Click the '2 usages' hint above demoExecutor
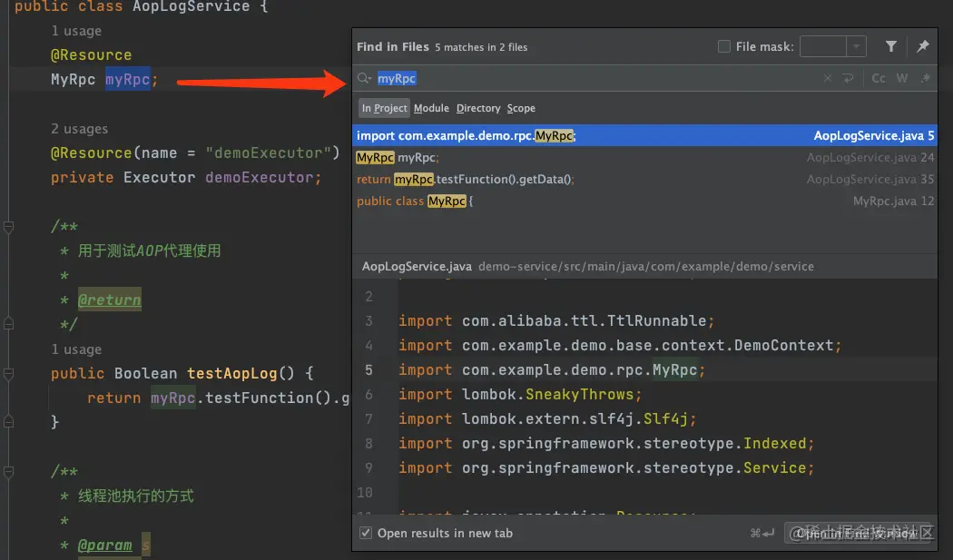 (79, 129)
